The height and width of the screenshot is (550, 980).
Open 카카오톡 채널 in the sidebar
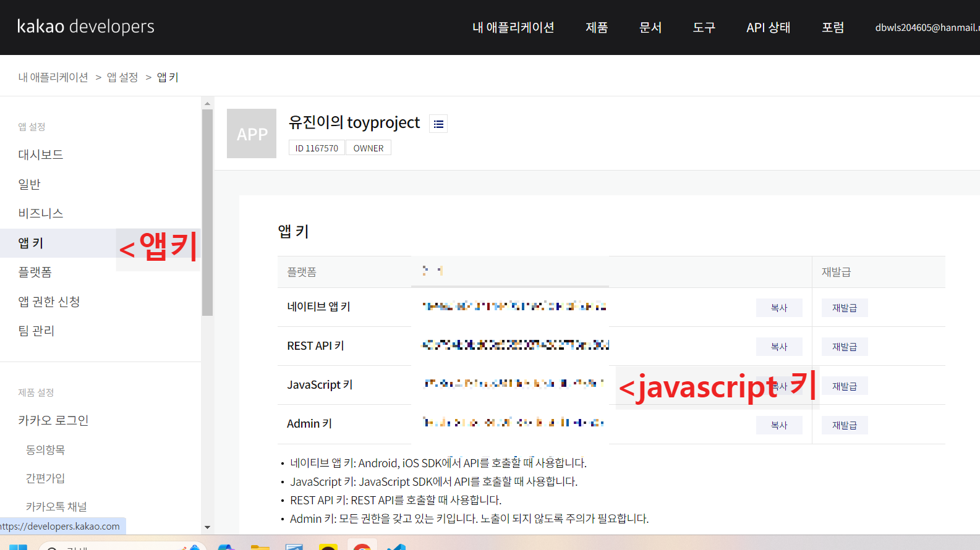click(x=56, y=507)
